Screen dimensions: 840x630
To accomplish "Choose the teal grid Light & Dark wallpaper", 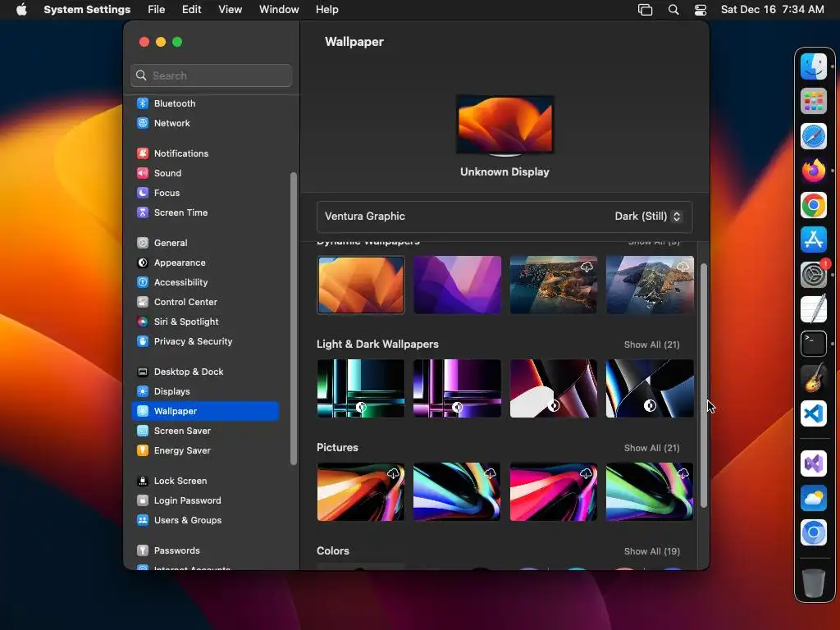I will point(361,388).
